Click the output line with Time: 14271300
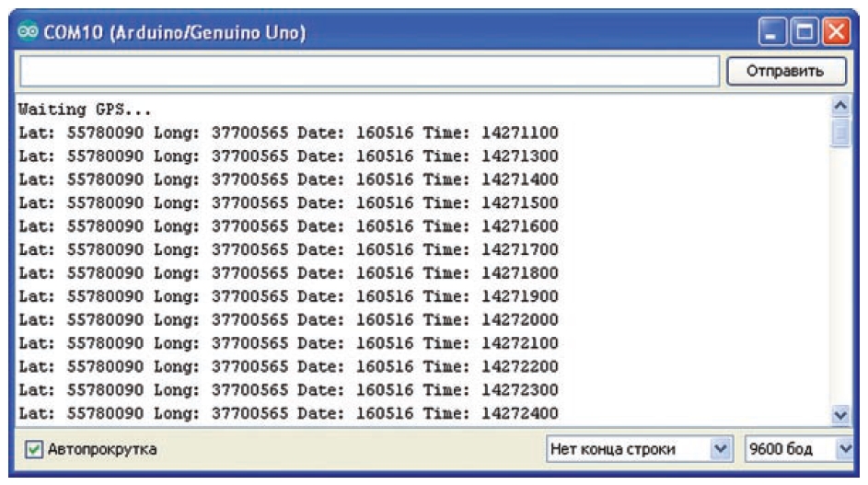The width and height of the screenshot is (868, 485). coord(288,156)
